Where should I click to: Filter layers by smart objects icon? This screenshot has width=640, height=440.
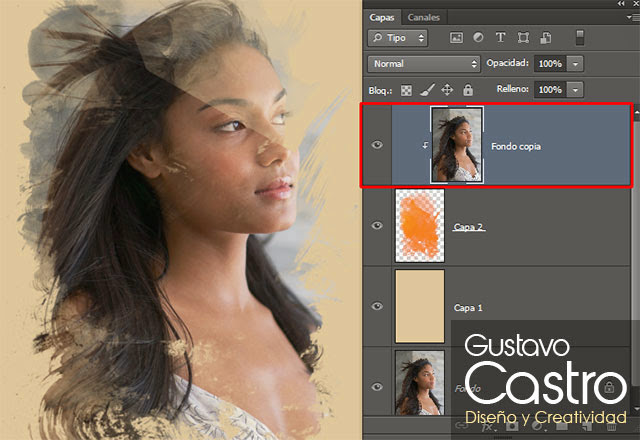coord(546,38)
